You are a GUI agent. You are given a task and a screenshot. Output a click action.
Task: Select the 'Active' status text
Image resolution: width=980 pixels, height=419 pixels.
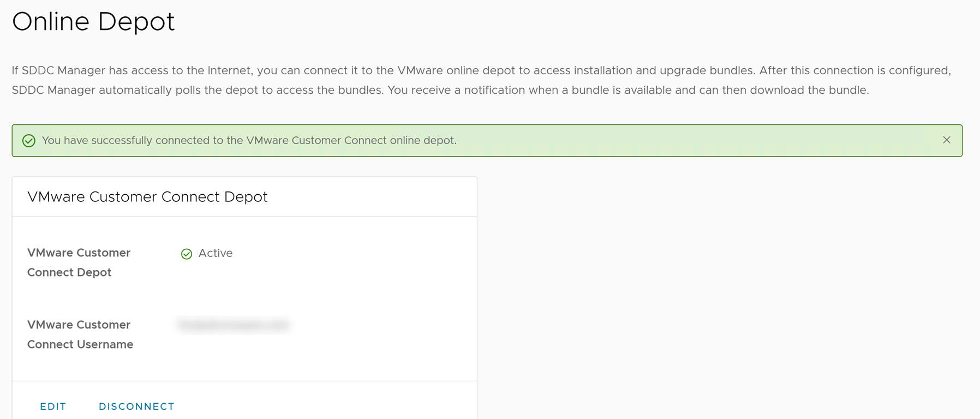point(216,253)
